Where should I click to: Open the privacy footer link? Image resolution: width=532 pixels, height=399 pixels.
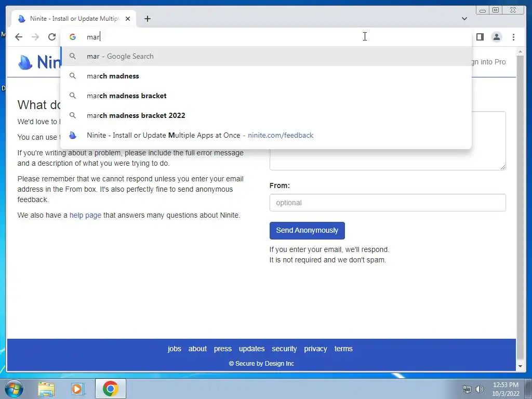coord(315,349)
